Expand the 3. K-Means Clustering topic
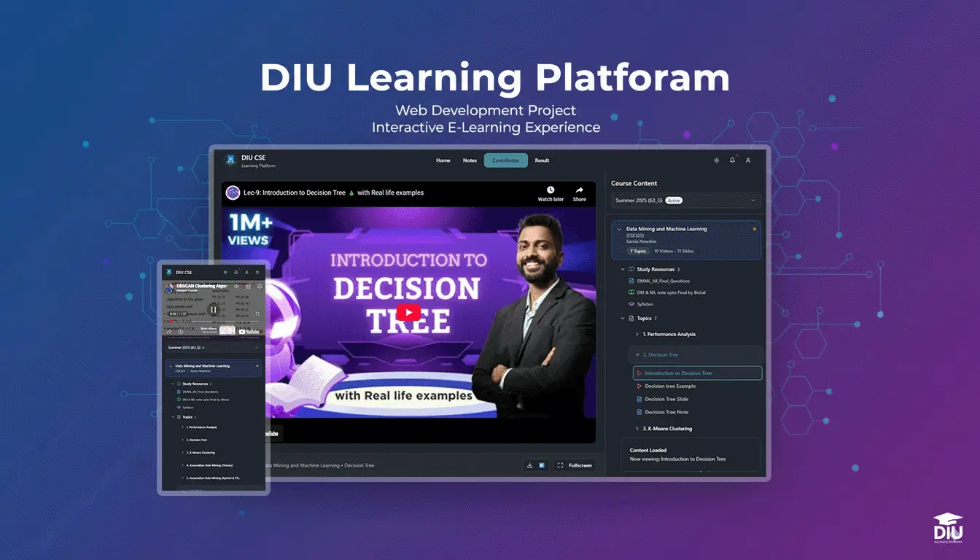This screenshot has width=980, height=560. [637, 428]
